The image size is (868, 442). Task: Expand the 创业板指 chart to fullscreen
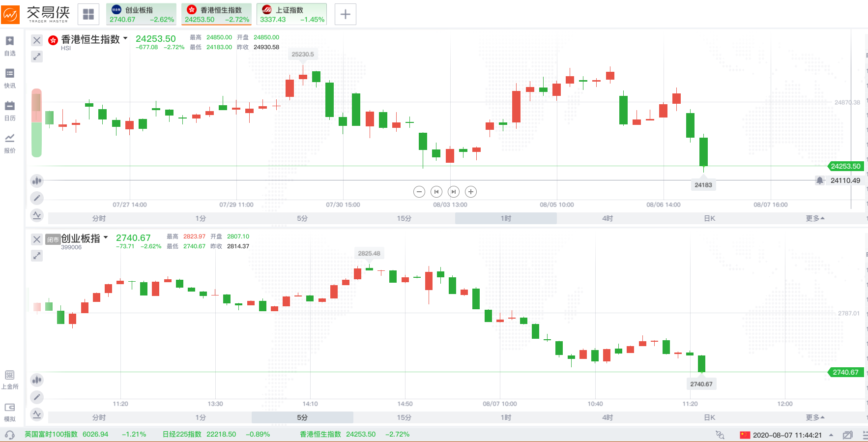coord(37,256)
